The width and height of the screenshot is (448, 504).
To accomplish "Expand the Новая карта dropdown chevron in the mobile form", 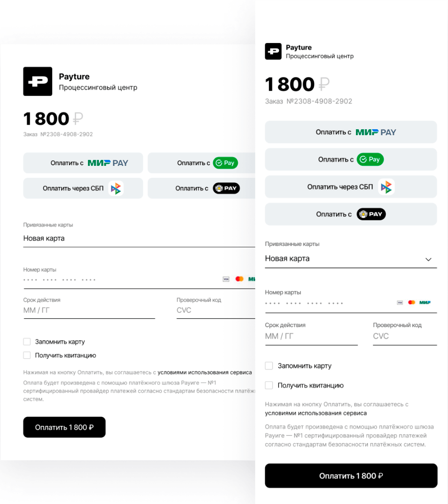I will point(428,259).
